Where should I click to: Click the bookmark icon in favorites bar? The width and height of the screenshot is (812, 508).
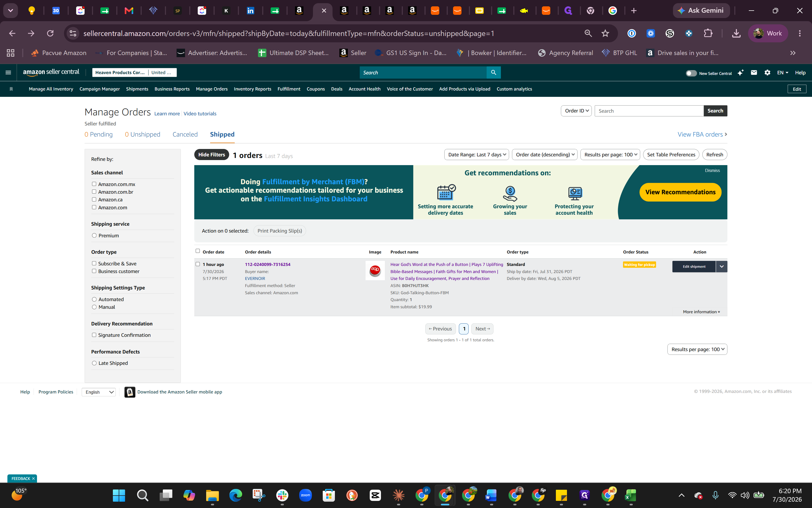click(11, 89)
